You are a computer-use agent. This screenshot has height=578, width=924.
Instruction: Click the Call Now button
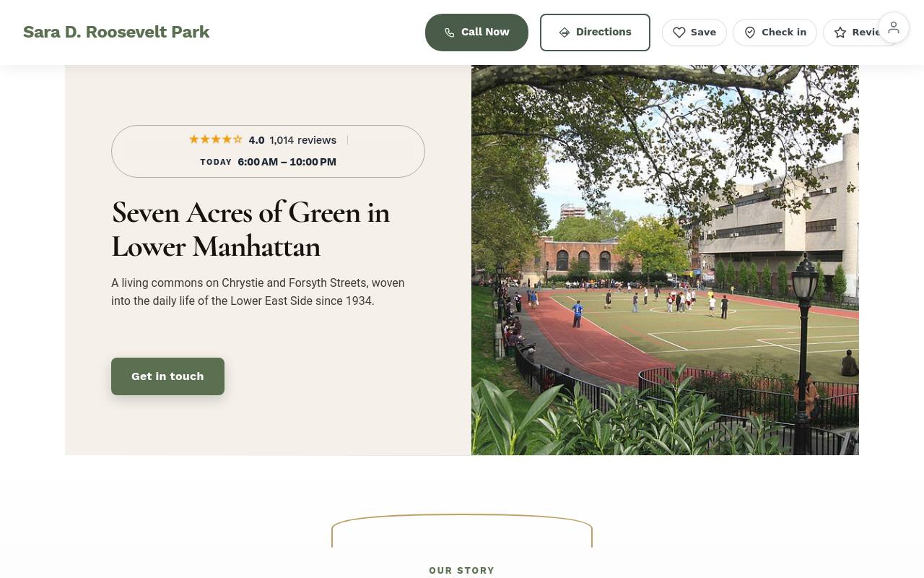(476, 33)
